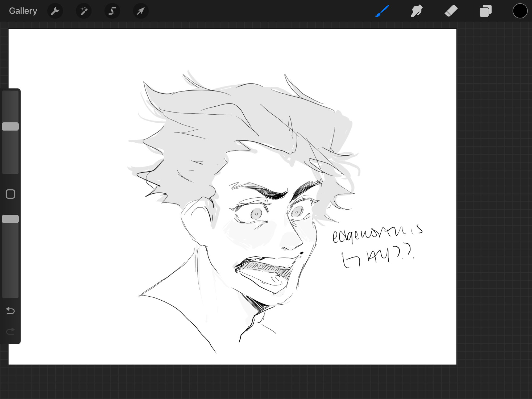Activate the Transform arrow tool

pos(141,11)
